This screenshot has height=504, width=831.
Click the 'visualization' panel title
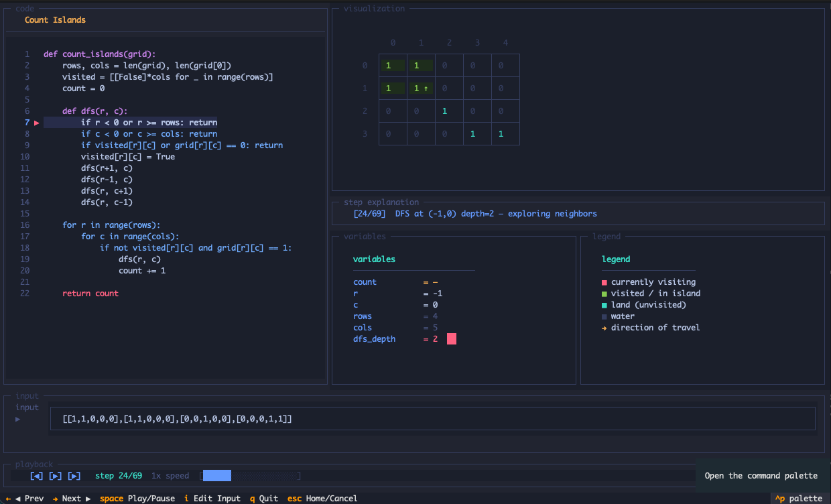pos(374,9)
